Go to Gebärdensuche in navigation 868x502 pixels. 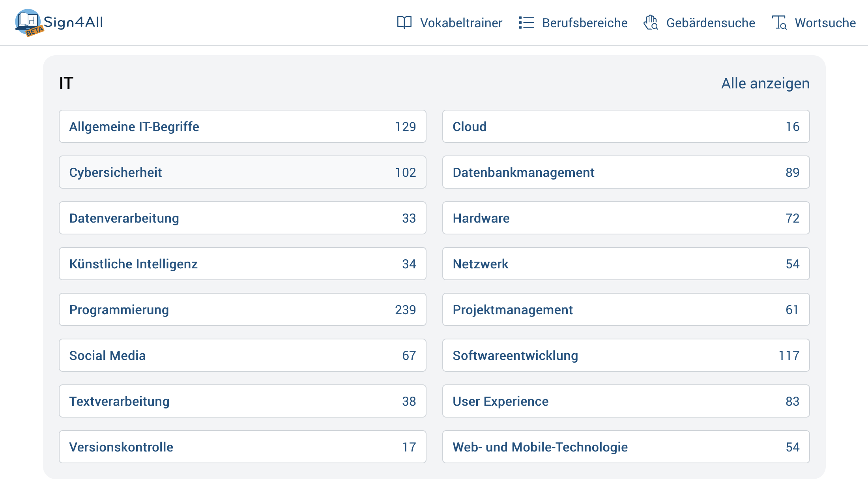(x=699, y=22)
